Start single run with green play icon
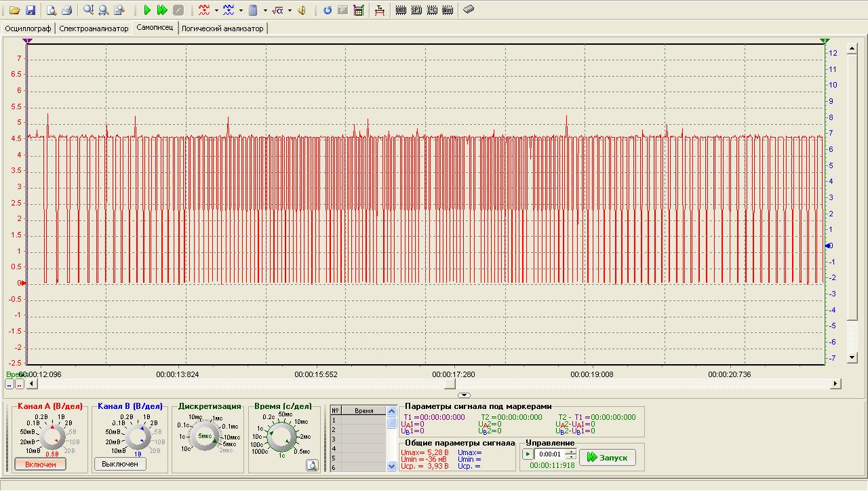Image resolution: width=868 pixels, height=491 pixels. 147,10
